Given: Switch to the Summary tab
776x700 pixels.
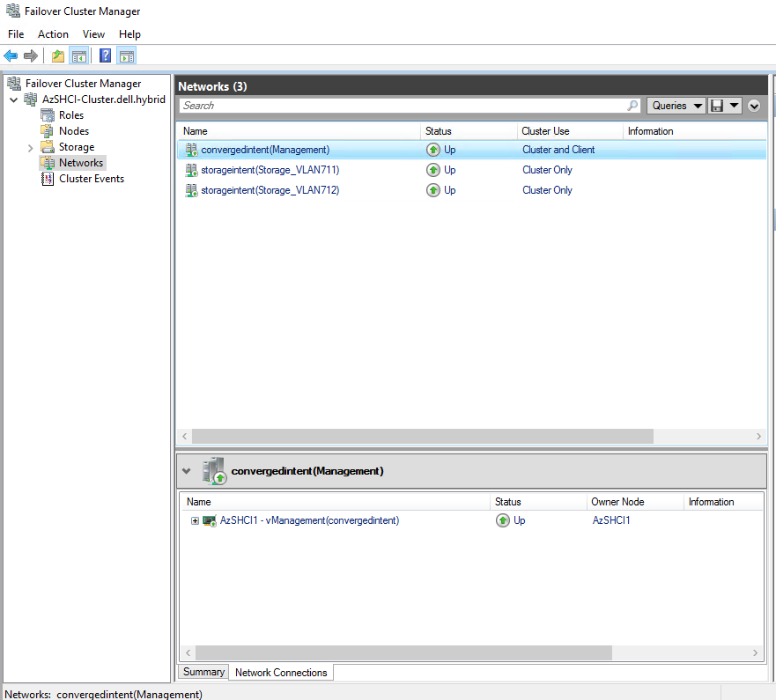Looking at the screenshot, I should point(203,672).
